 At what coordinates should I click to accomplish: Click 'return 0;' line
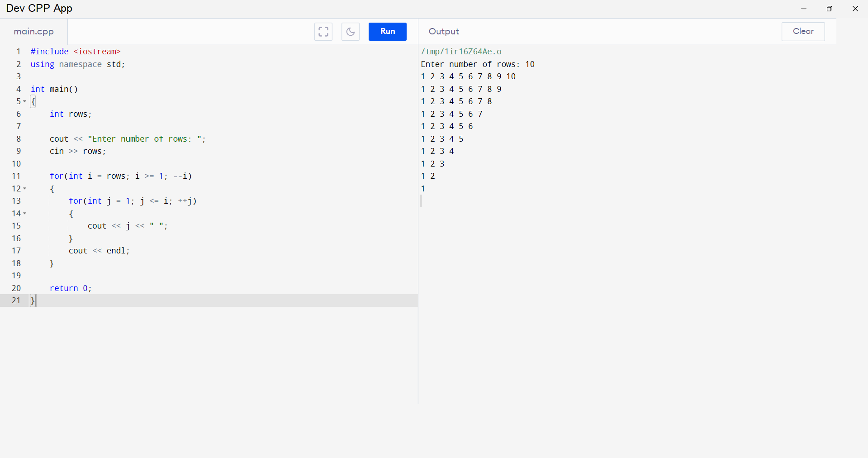pyautogui.click(x=71, y=288)
